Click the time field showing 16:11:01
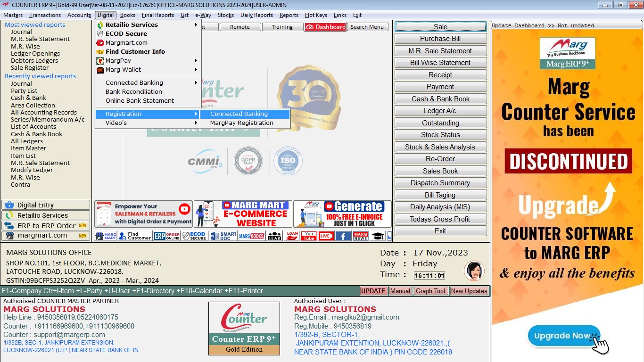Screen dimensions: 644x362 [x=429, y=275]
